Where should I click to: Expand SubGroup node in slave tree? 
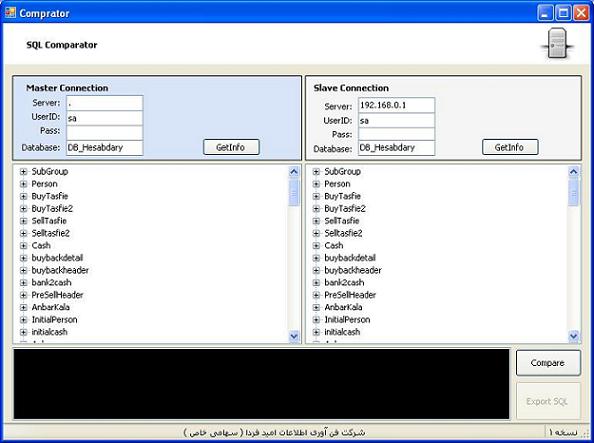pos(316,172)
